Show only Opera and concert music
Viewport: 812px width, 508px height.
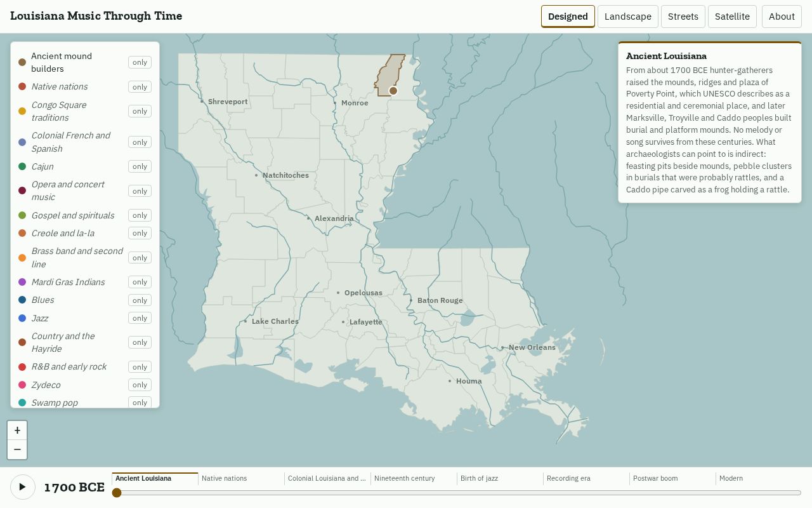pyautogui.click(x=140, y=191)
